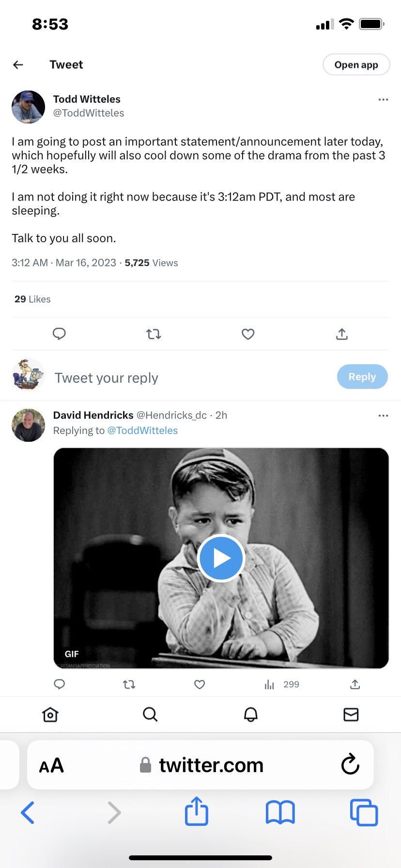Share the main tweet via upload icon

pyautogui.click(x=342, y=334)
